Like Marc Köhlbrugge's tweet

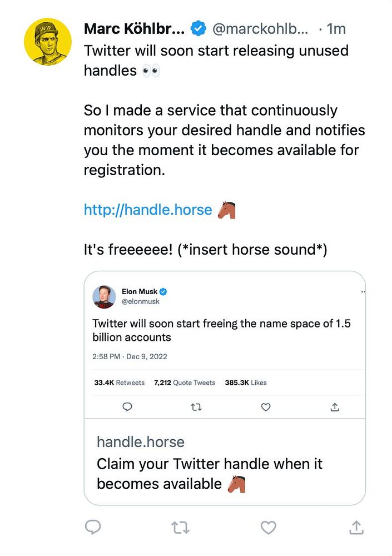tap(268, 527)
